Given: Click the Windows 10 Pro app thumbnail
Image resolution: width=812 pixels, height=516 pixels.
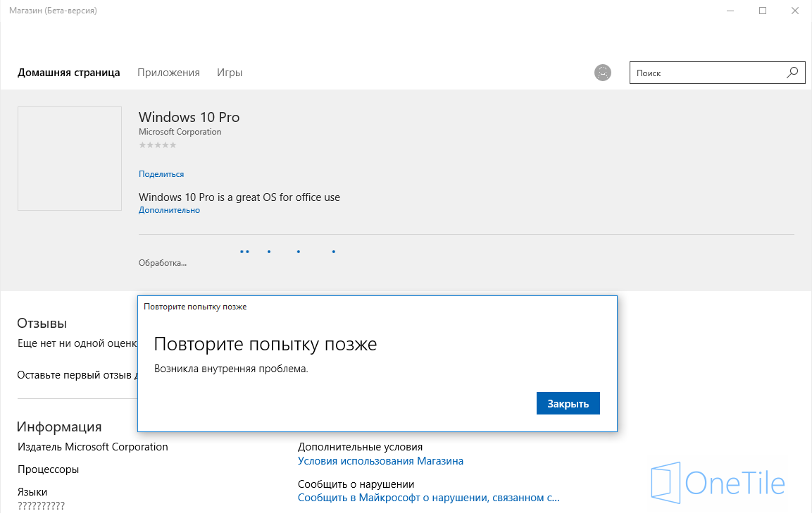Looking at the screenshot, I should (x=70, y=159).
